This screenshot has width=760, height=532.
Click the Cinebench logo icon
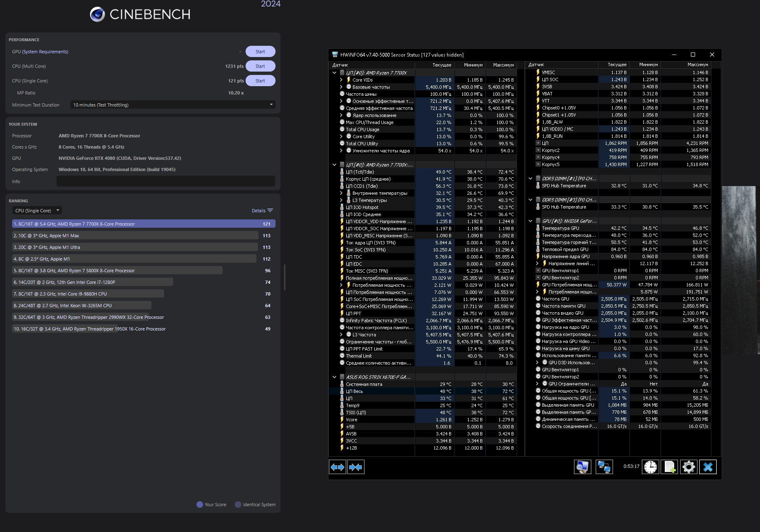click(x=97, y=15)
